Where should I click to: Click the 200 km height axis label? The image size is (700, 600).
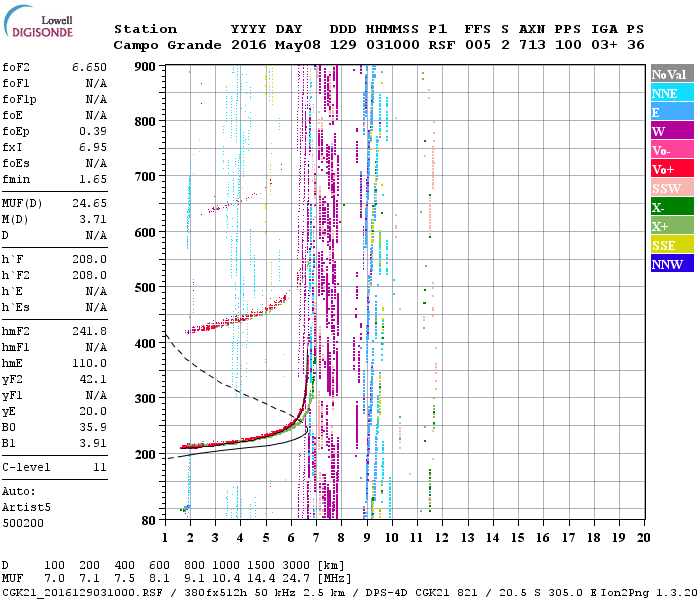pyautogui.click(x=145, y=454)
